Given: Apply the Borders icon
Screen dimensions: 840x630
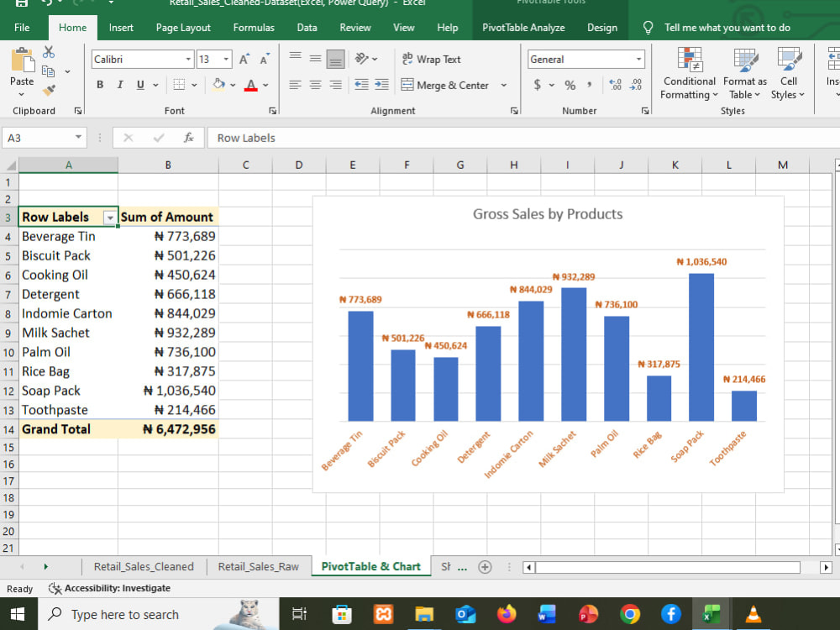Looking at the screenshot, I should tap(179, 85).
